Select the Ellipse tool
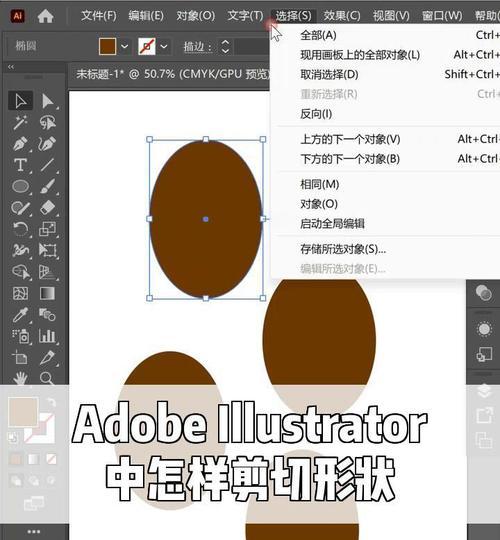 pos(20,186)
